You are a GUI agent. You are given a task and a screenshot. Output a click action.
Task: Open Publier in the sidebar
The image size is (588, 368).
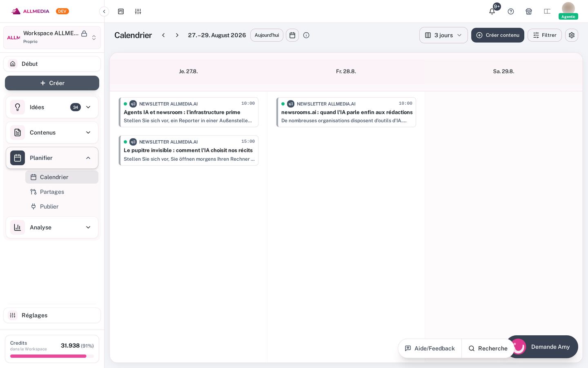tap(62, 206)
